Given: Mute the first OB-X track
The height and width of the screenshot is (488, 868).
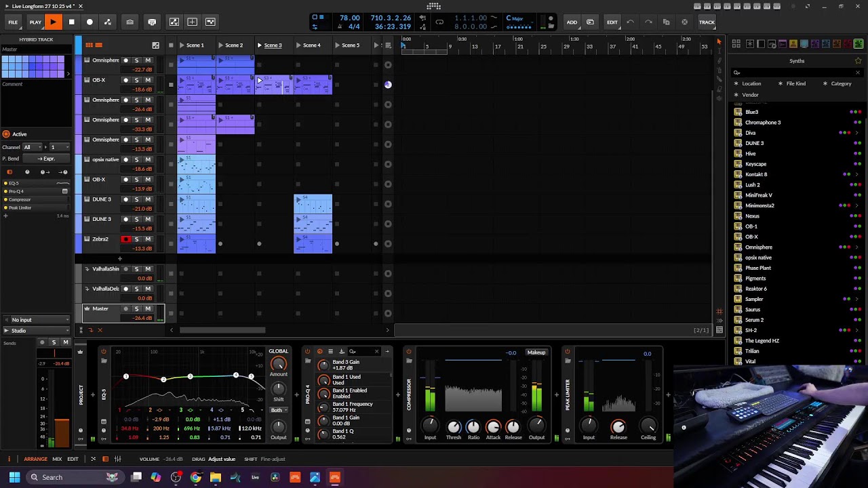Looking at the screenshot, I should coord(148,80).
